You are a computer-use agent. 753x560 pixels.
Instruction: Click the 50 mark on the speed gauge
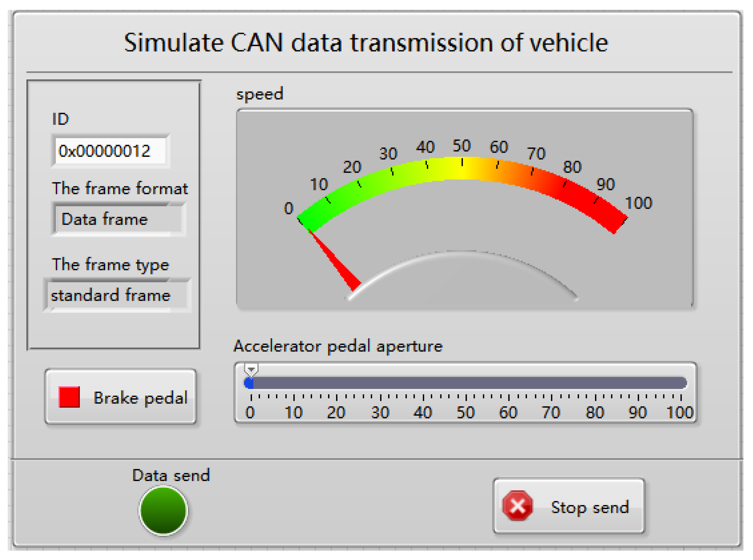[462, 146]
